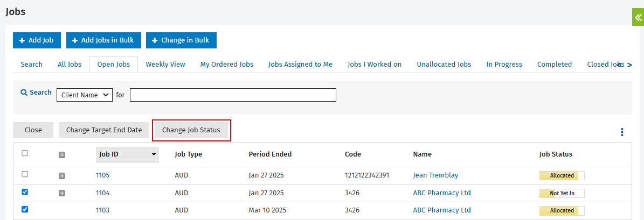This screenshot has height=220, width=644.
Task: Expand all rows using header plus icon
Action: tap(62, 155)
